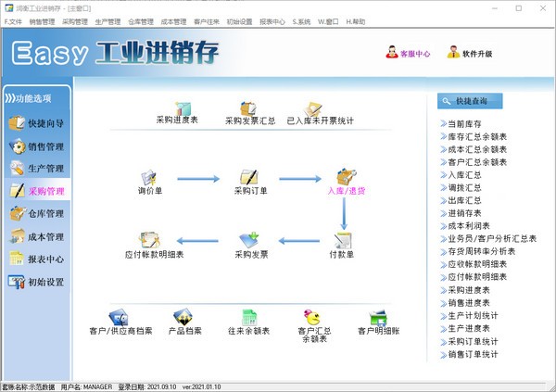Open the 销售管理 menu in menu bar
Image resolution: width=556 pixels, height=392 pixels.
[x=42, y=19]
